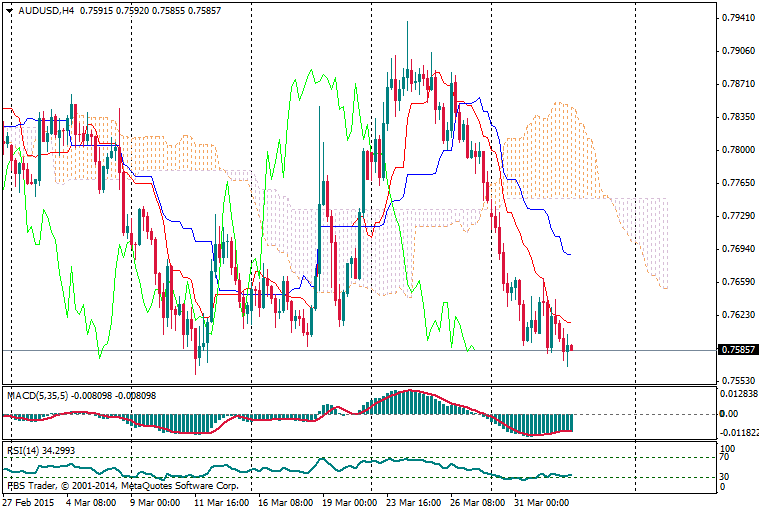The width and height of the screenshot is (759, 511).
Task: Click the 0.77650 price axis label
Action: [x=738, y=183]
